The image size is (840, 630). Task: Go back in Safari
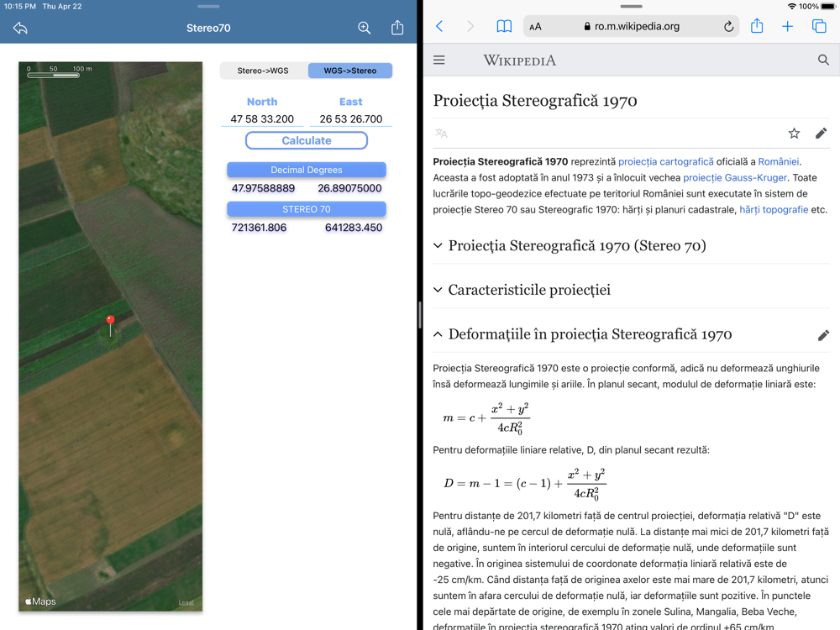pyautogui.click(x=439, y=26)
